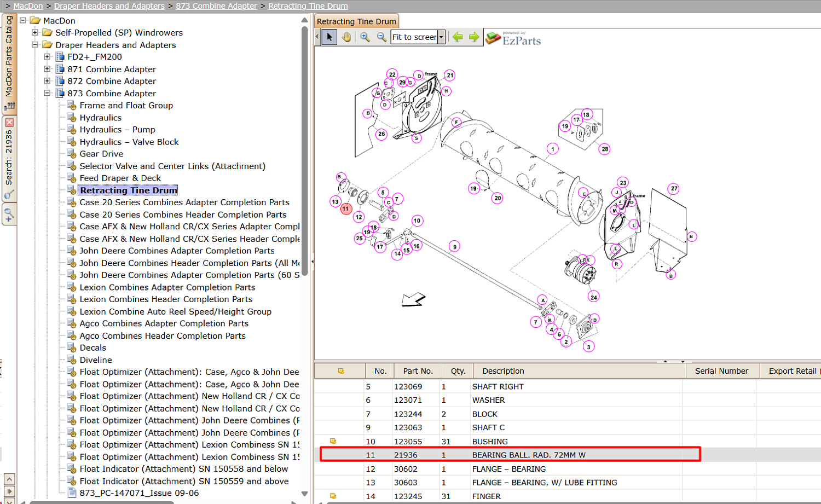This screenshot has width=821, height=504.
Task: Open Feed Draper & Deck page
Action: click(120, 178)
